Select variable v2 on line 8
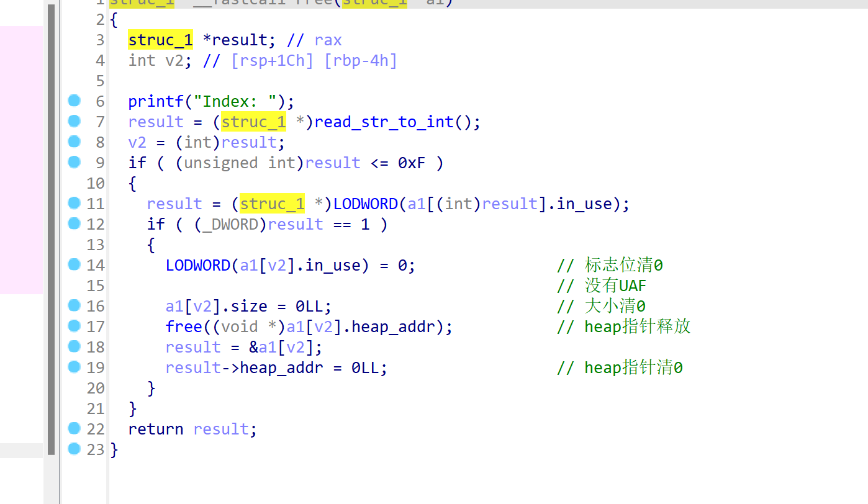 [x=137, y=142]
